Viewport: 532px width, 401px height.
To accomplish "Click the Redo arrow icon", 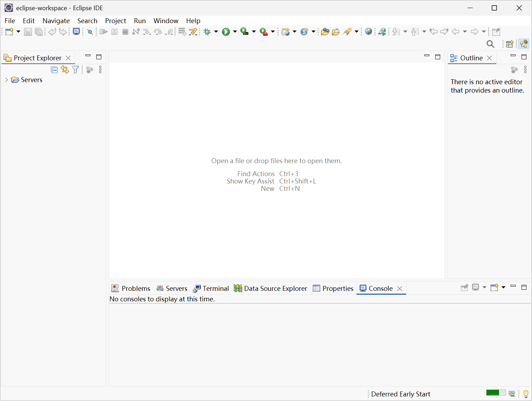I will (x=63, y=32).
